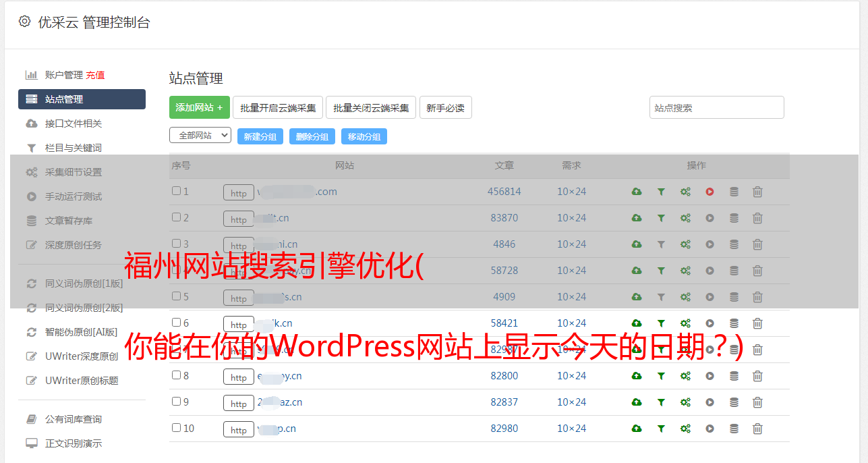868x463 pixels.
Task: Open the 新手必读 guide button
Action: [x=445, y=107]
